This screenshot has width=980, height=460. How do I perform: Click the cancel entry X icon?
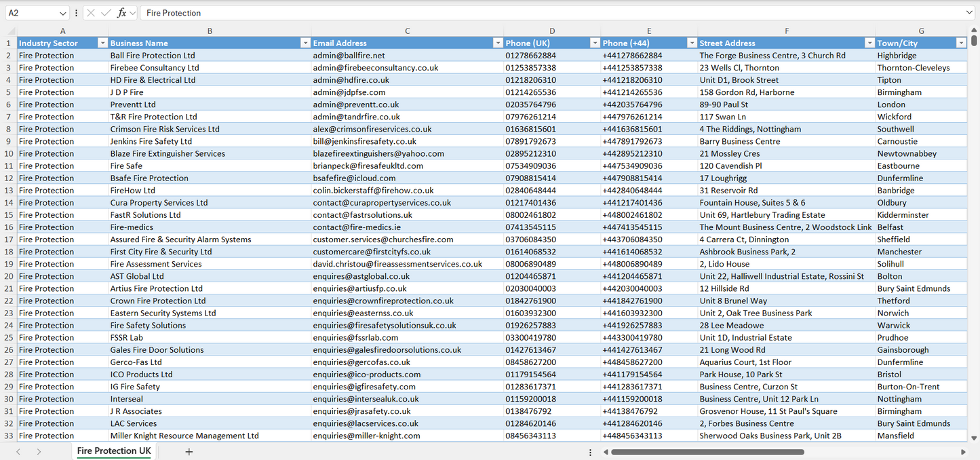(x=92, y=13)
